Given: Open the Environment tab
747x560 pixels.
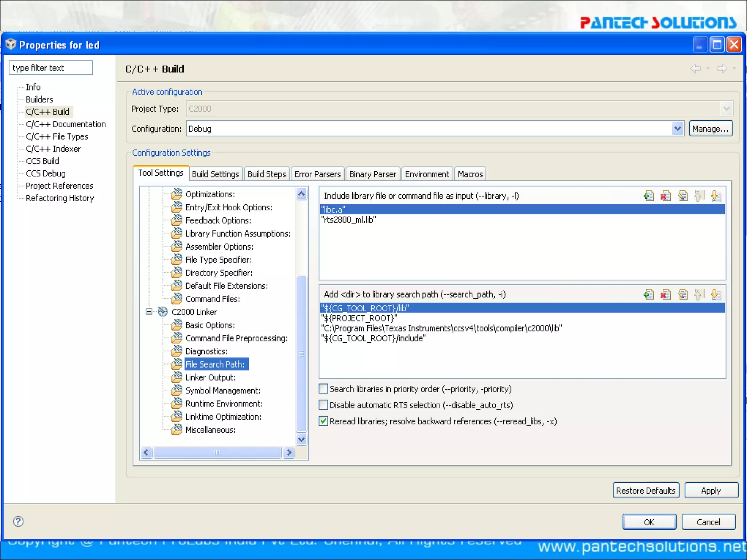Looking at the screenshot, I should click(426, 174).
